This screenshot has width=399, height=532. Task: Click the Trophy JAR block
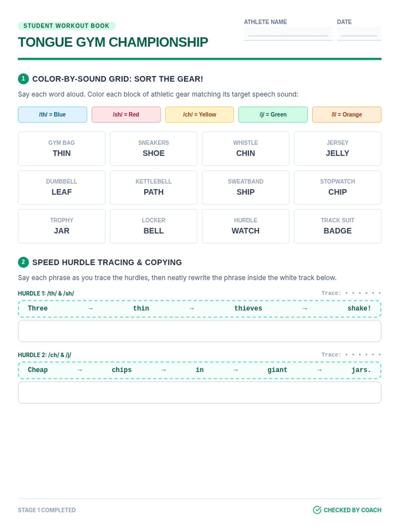tap(62, 226)
